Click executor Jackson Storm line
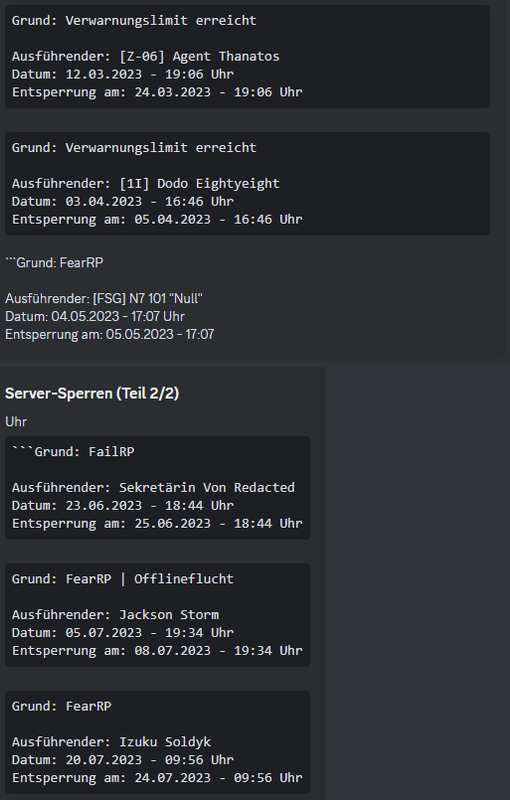This screenshot has height=800, width=510. (x=115, y=615)
